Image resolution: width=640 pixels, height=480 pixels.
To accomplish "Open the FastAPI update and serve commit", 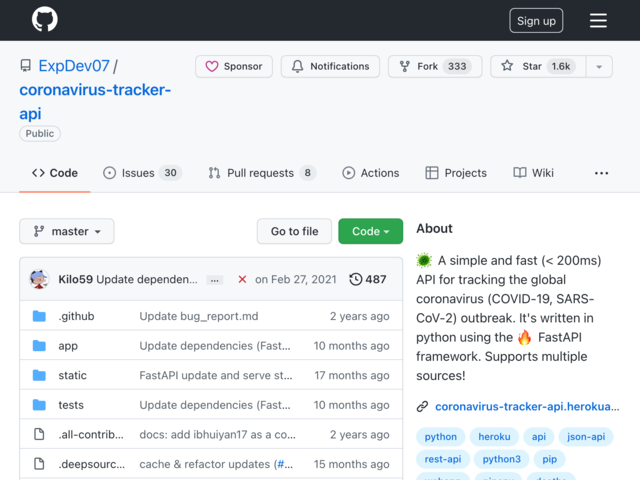I will (216, 375).
